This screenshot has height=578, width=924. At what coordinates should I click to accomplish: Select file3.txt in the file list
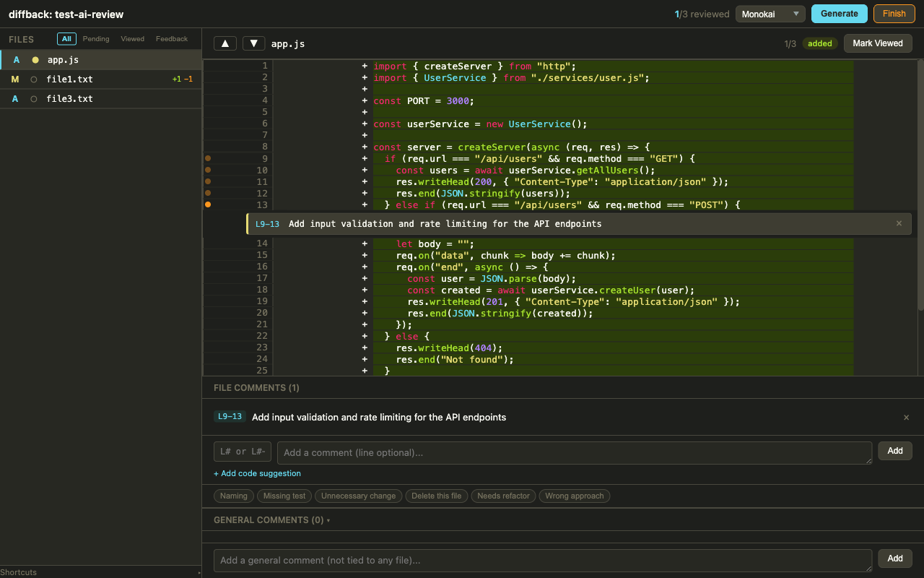coord(100,99)
